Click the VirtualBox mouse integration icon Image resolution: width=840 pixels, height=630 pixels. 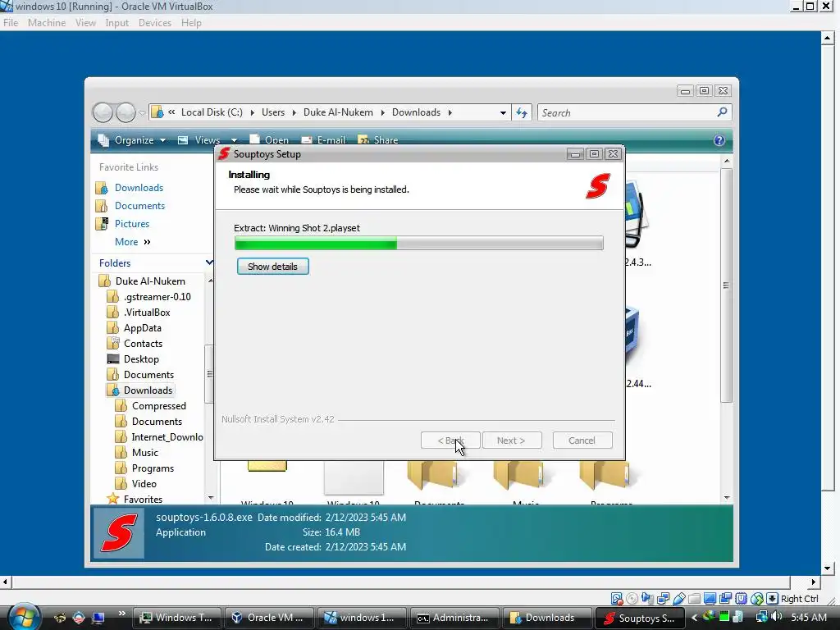pos(756,598)
